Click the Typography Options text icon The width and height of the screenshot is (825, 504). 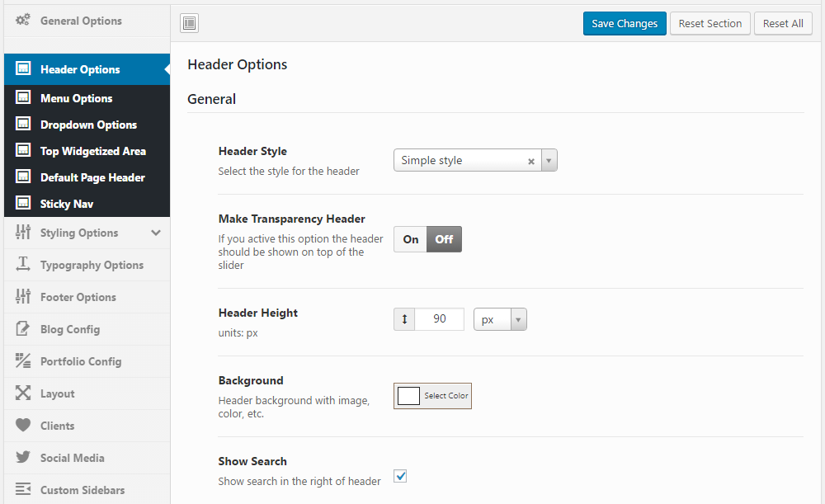click(x=23, y=265)
